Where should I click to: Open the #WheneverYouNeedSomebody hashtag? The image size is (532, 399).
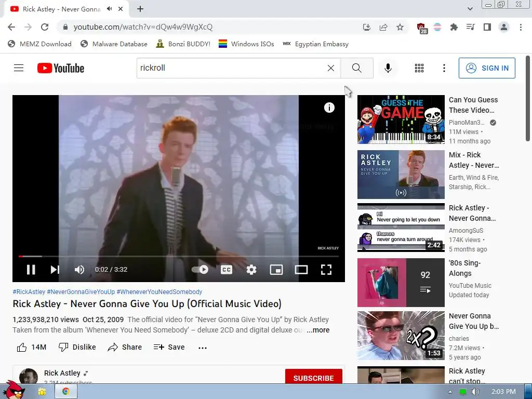tap(159, 292)
